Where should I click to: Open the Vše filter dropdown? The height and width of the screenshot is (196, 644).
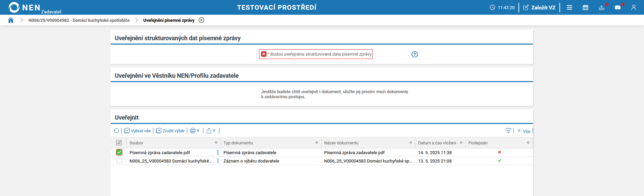(524, 131)
